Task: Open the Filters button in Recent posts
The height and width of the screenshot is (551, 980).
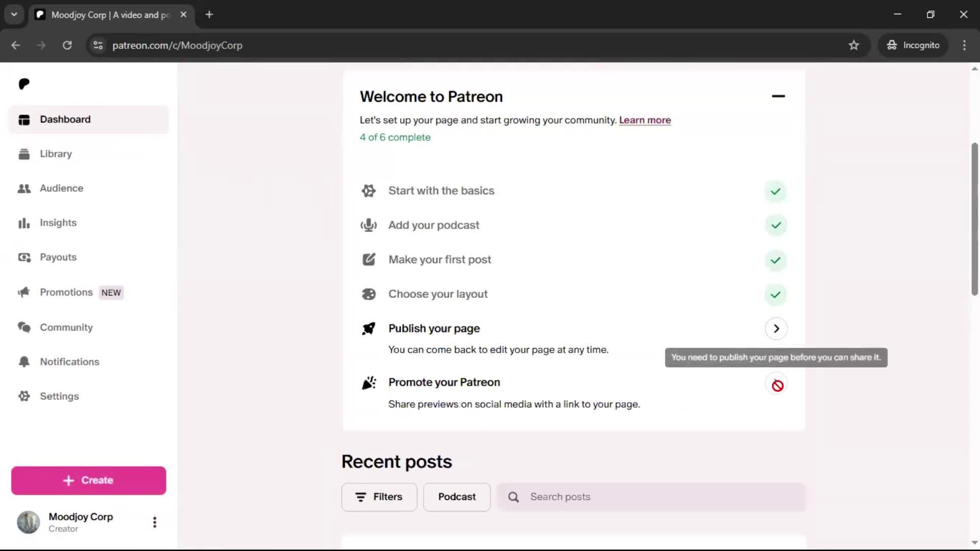Action: click(x=379, y=497)
